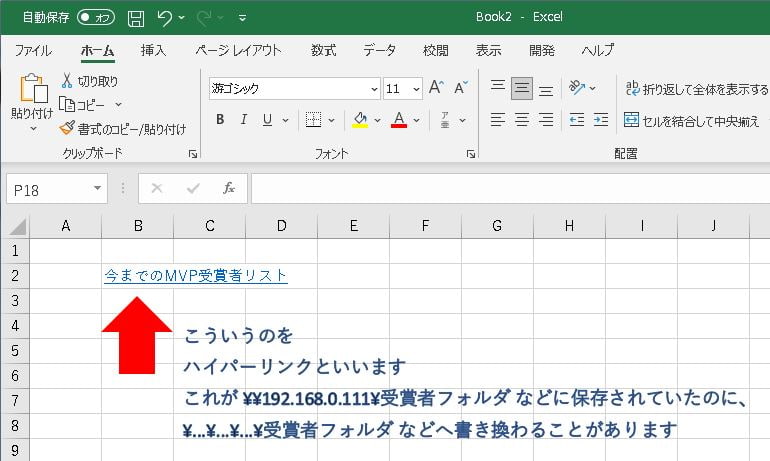Open the font name dropdown arrow
This screenshot has height=461, width=770.
[x=374, y=89]
